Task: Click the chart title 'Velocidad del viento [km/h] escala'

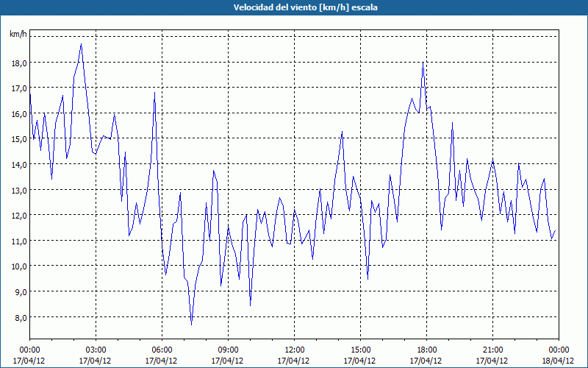Action: pyautogui.click(x=305, y=7)
